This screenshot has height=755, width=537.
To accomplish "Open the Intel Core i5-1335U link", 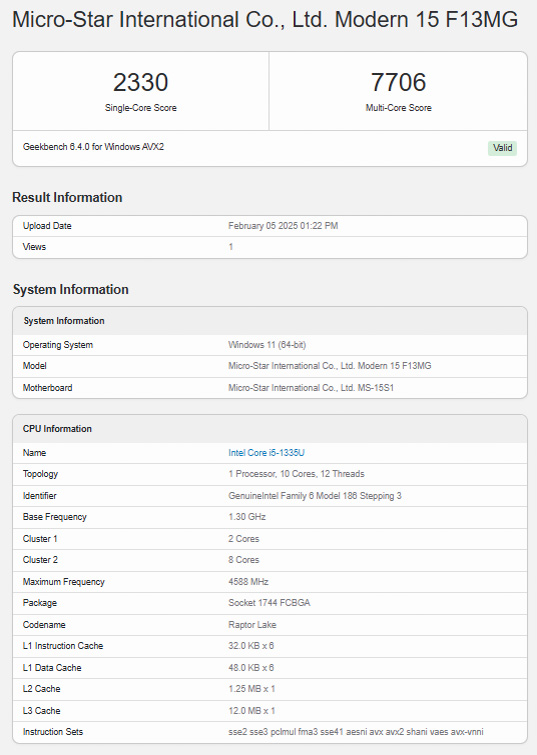I will tap(266, 453).
